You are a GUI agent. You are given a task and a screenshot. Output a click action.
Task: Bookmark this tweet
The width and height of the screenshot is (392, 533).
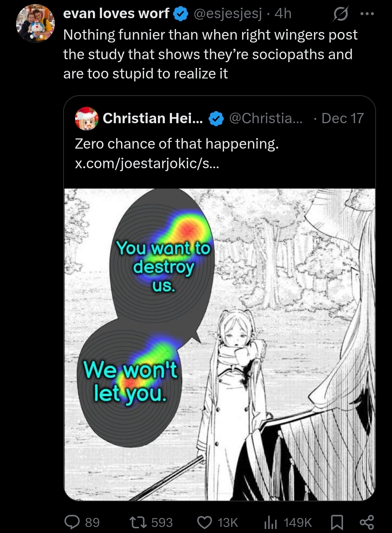tap(337, 522)
